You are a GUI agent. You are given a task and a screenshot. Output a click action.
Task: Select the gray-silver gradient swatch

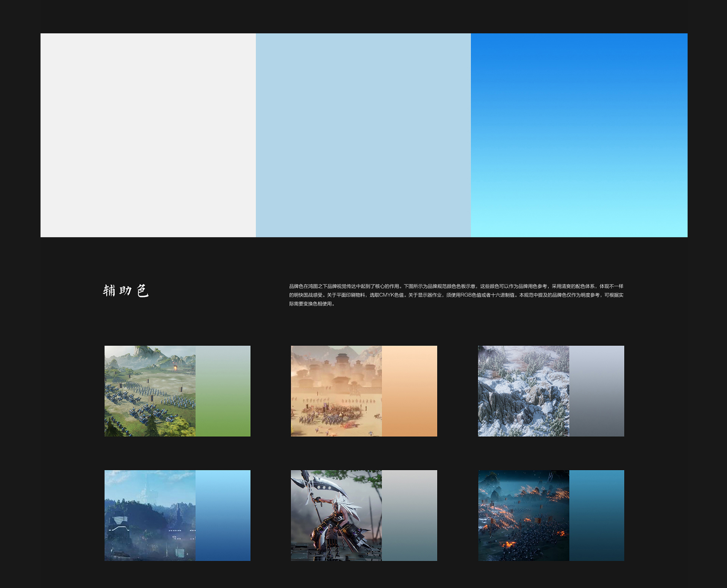pos(597,391)
